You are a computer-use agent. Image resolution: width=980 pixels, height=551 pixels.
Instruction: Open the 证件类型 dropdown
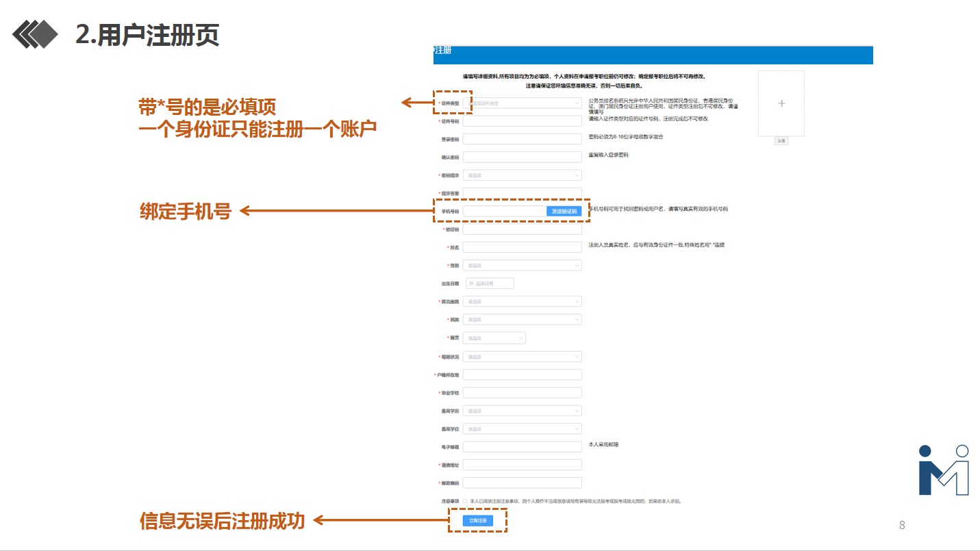522,103
